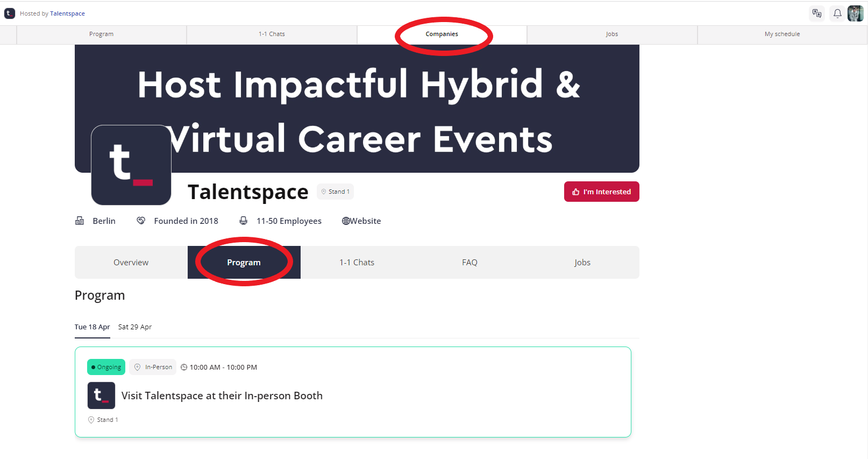Click the Talentspace company name heading
Viewport: 868px width, 459px height.
[248, 192]
